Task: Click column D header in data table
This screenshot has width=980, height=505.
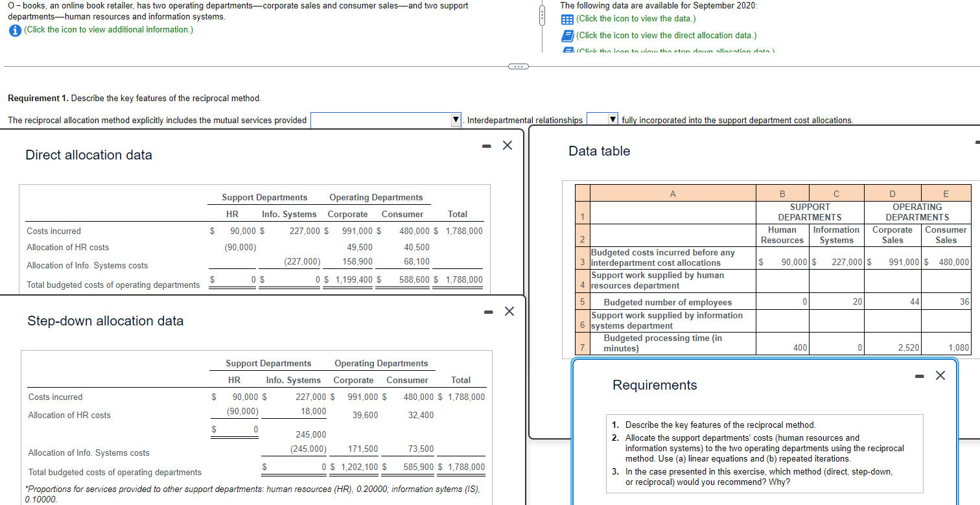Action: pyautogui.click(x=892, y=193)
